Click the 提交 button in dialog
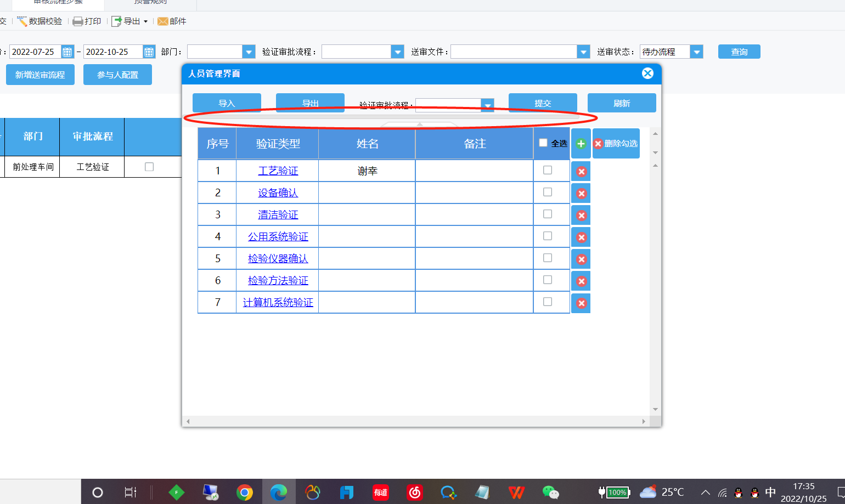Image resolution: width=845 pixels, height=504 pixels. pyautogui.click(x=543, y=103)
